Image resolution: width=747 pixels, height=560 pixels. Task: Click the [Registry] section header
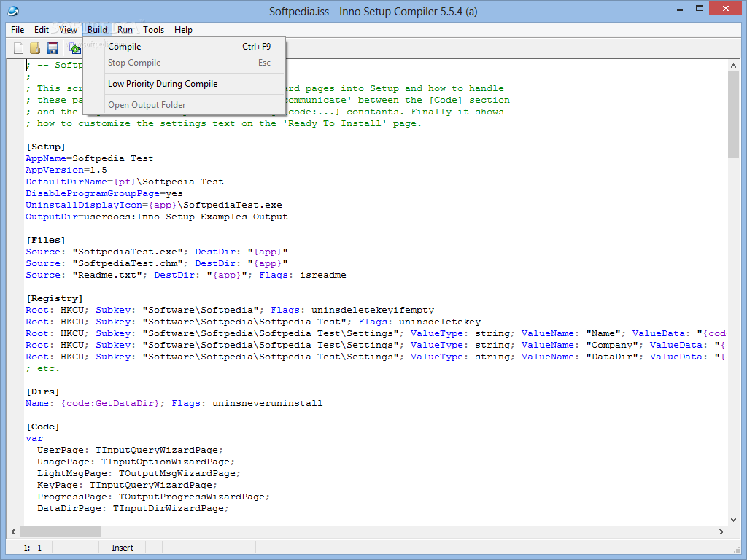54,298
